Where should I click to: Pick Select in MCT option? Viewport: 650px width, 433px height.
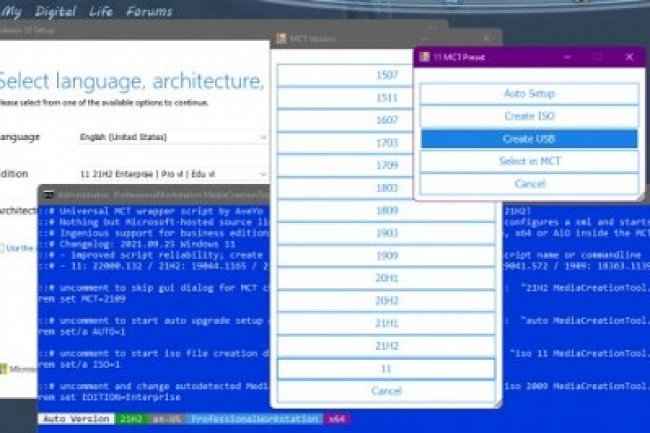(528, 161)
